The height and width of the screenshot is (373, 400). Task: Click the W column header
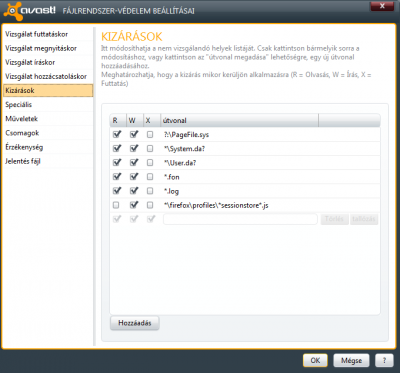pyautogui.click(x=135, y=120)
